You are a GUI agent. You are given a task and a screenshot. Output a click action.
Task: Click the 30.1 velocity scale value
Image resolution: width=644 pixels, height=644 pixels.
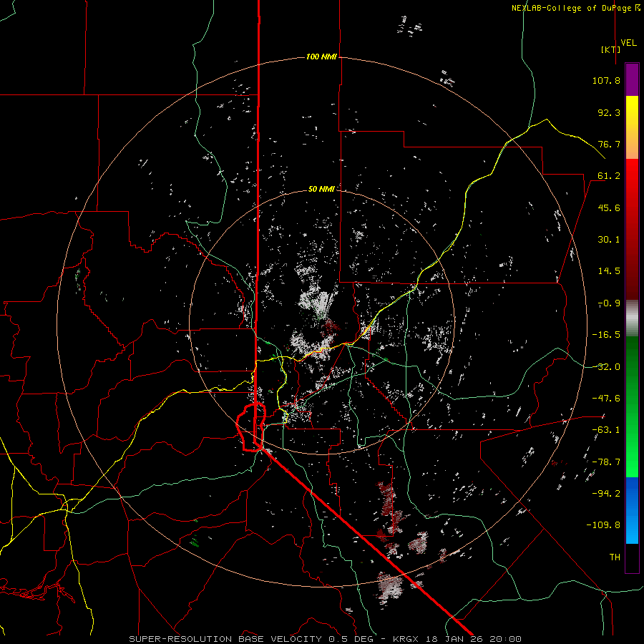609,240
